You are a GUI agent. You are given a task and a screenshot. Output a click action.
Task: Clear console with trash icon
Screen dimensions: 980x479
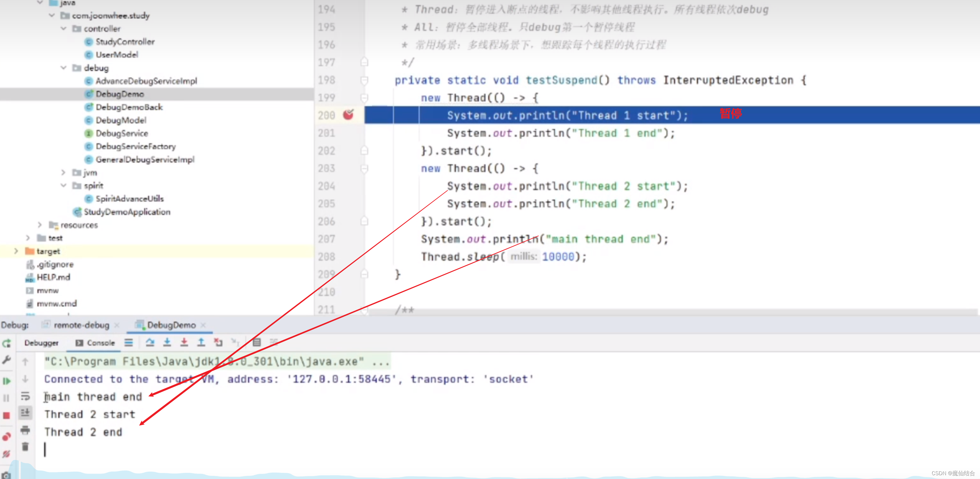pyautogui.click(x=25, y=447)
